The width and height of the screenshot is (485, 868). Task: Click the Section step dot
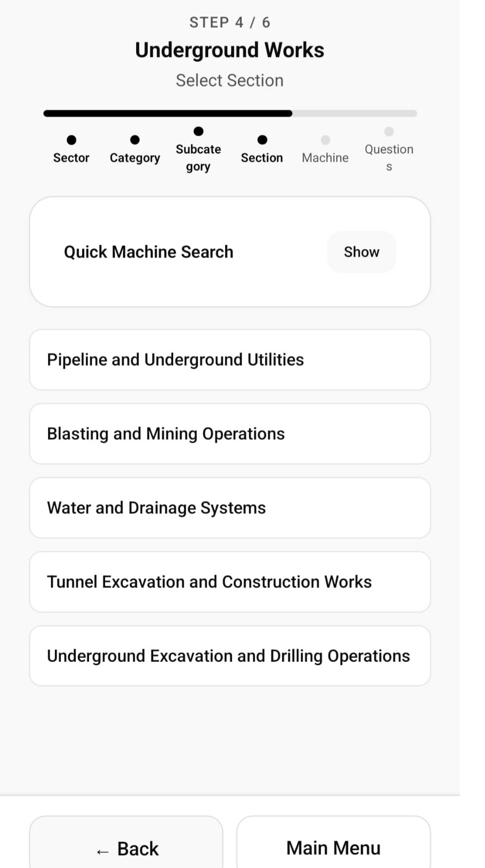click(x=262, y=140)
